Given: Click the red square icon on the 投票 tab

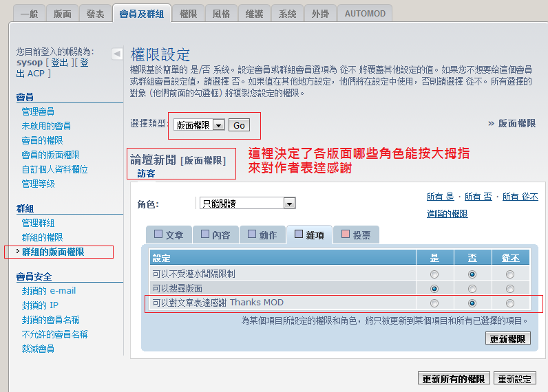Looking at the screenshot, I should click(x=345, y=235).
